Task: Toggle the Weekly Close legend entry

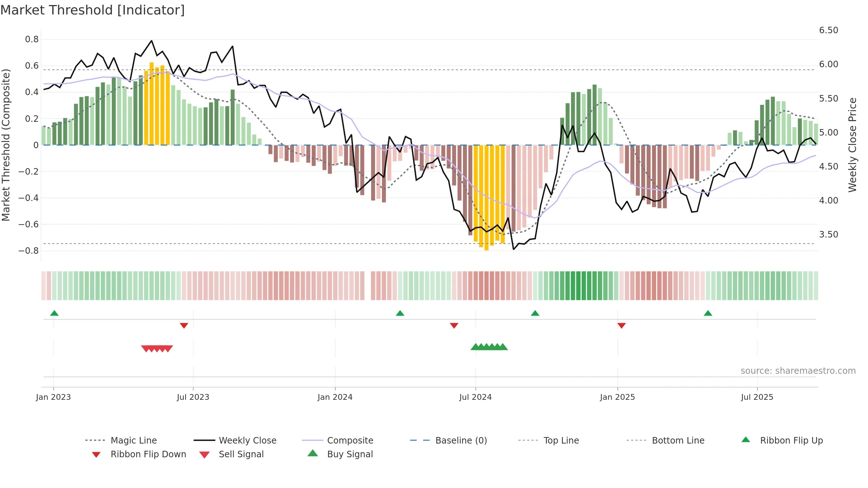Action: pos(235,440)
